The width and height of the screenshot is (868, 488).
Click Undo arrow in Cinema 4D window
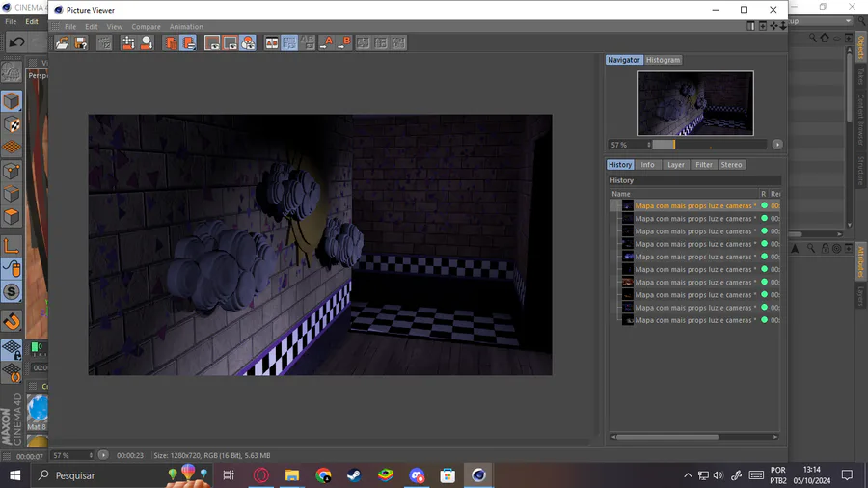click(x=16, y=42)
